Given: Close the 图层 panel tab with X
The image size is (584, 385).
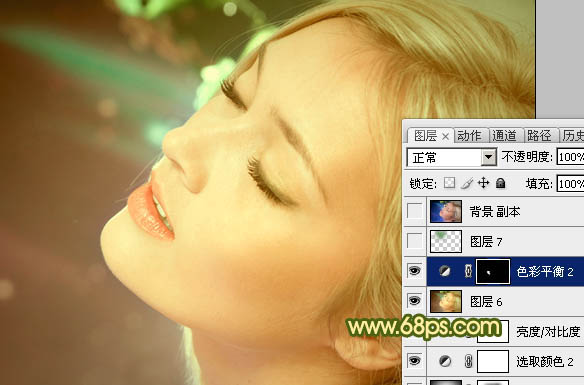Looking at the screenshot, I should 445,137.
